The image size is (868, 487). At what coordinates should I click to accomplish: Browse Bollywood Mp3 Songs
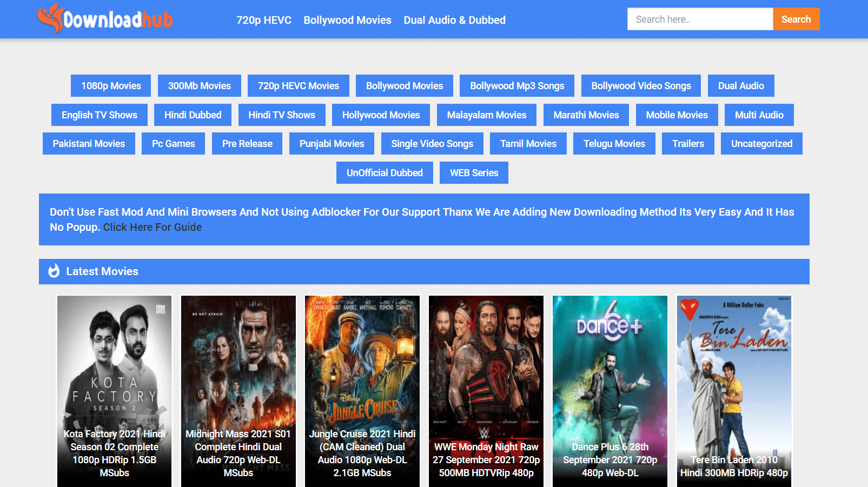(x=517, y=86)
